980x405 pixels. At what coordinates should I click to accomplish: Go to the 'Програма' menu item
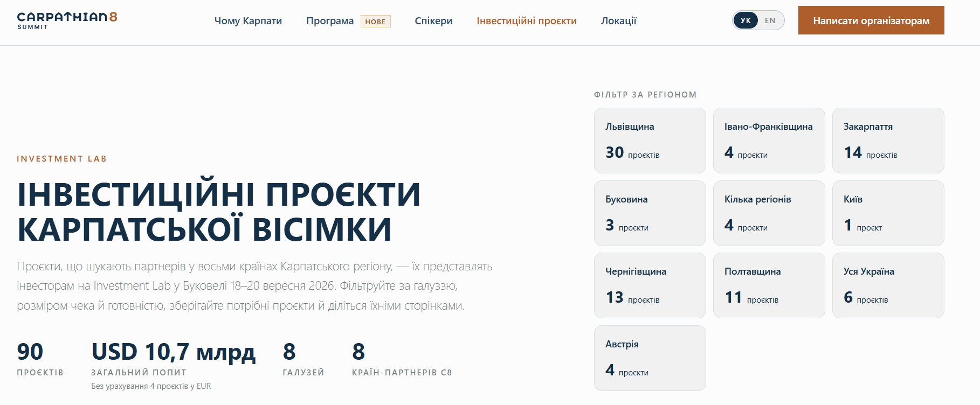pos(330,21)
